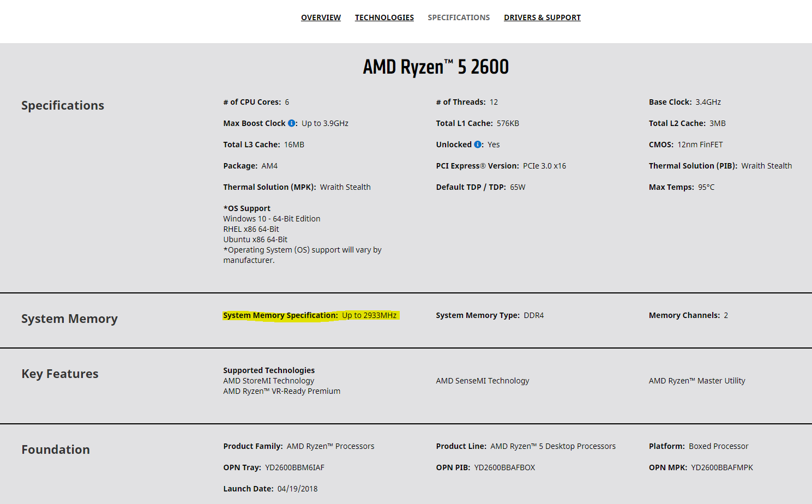Click the 'CMOS: 12nm FinFET' entry
Image resolution: width=812 pixels, height=504 pixels.
pos(686,145)
